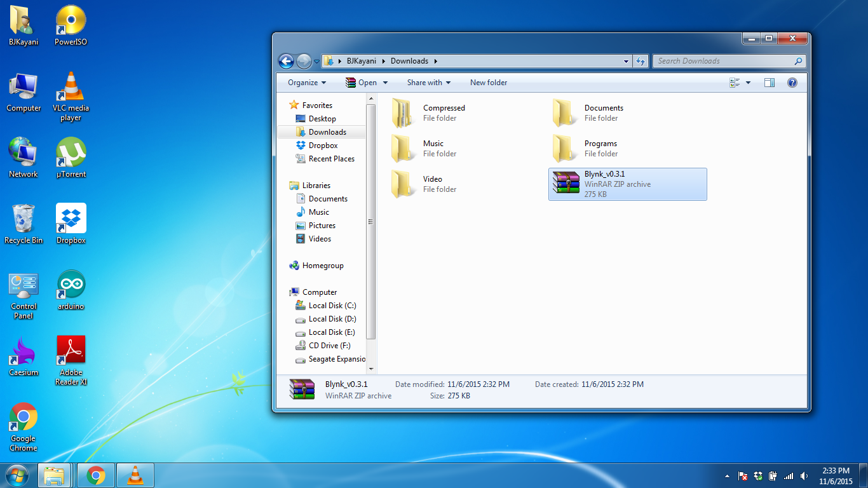Select the Blynk_v0.3.1 ZIP archive
This screenshot has height=488, width=868.
pos(628,184)
